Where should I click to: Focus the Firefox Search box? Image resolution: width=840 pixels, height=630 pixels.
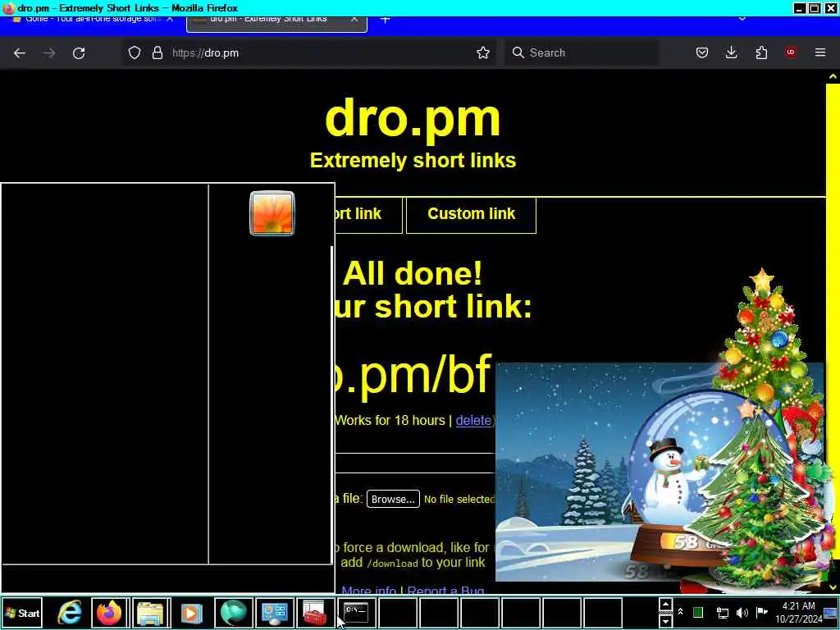pos(582,52)
